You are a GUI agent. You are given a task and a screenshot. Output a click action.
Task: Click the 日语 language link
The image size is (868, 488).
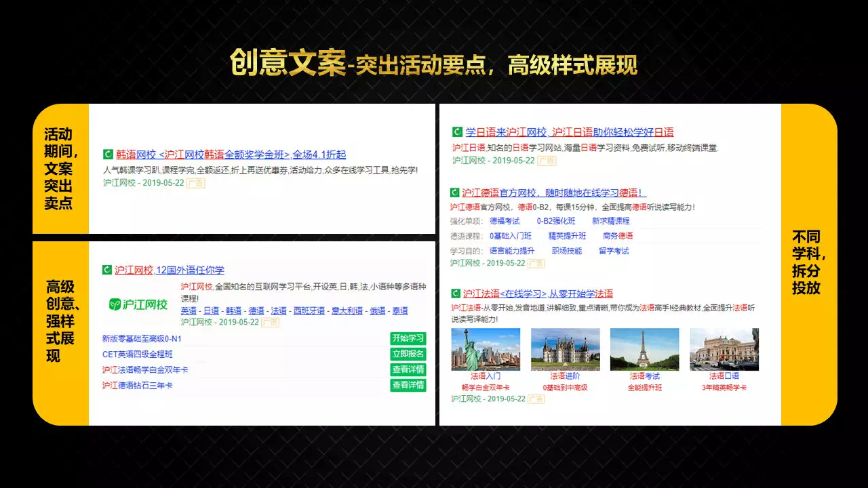pyautogui.click(x=211, y=311)
